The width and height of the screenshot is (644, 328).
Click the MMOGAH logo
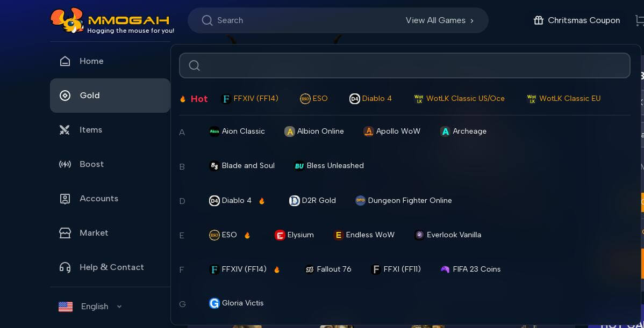coord(112,21)
